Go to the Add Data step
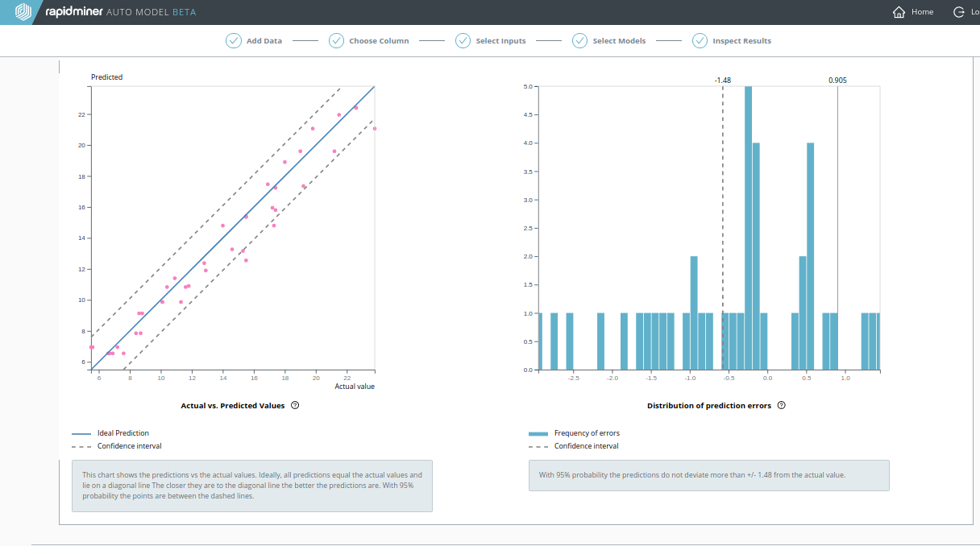Image resolution: width=980 pixels, height=546 pixels. pos(264,41)
